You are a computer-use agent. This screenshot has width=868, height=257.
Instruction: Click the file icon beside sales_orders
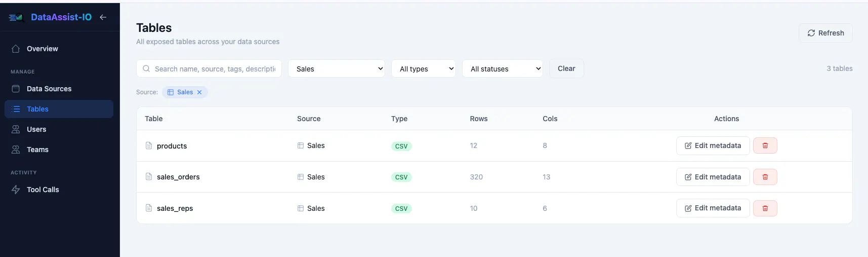[149, 176]
